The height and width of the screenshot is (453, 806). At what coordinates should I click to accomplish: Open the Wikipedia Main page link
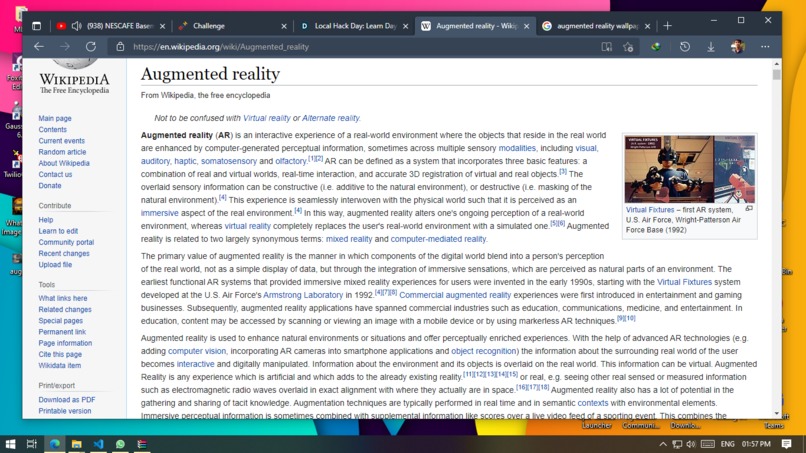(55, 118)
